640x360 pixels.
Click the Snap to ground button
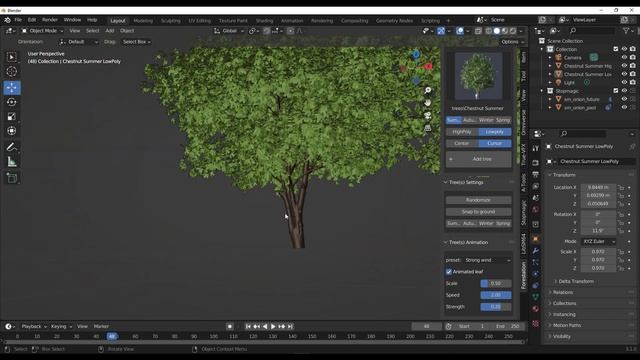tap(478, 212)
